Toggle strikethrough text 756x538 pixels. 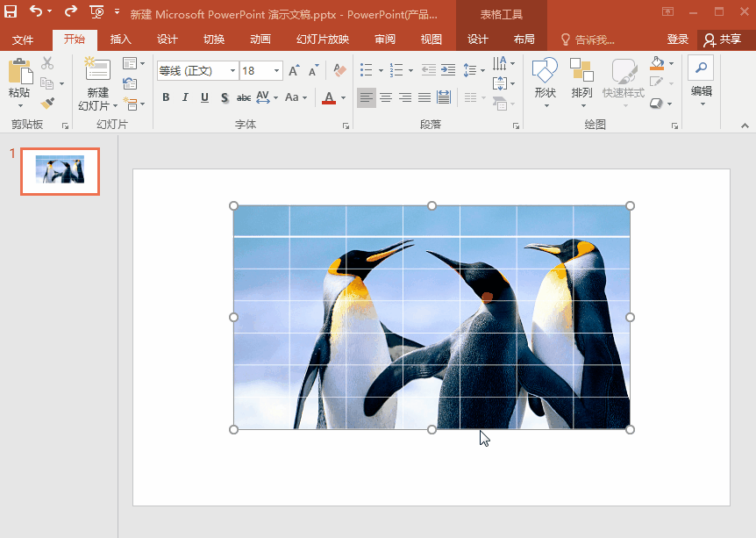[244, 98]
